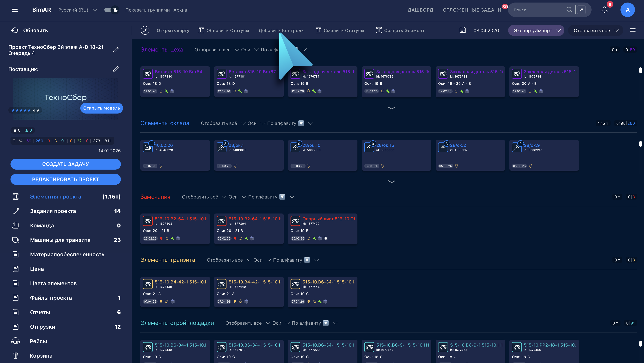Expand more cards below Элементы цеха
644x363 pixels.
[391, 108]
